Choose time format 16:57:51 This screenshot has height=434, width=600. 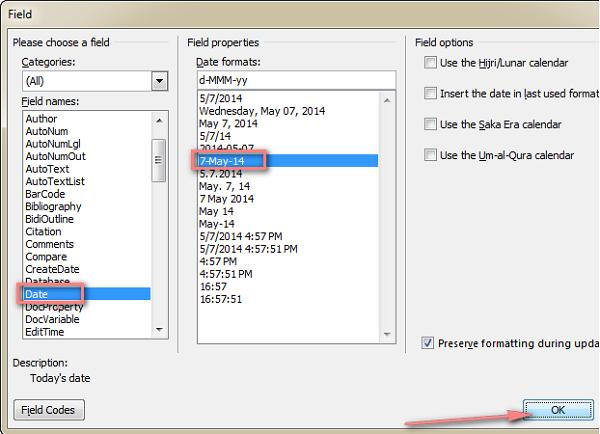click(289, 299)
